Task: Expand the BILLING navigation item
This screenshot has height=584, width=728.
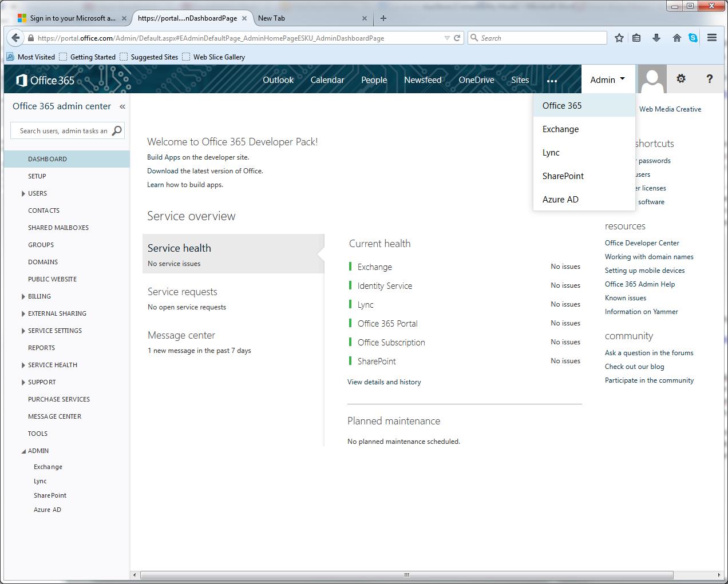Action: pos(23,296)
